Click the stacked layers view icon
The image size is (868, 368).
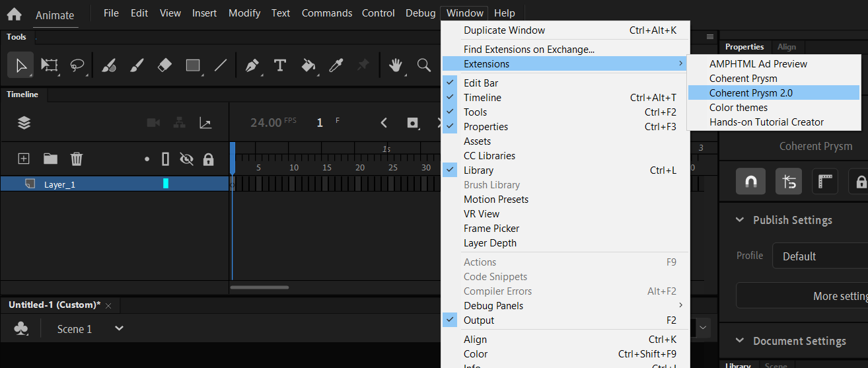click(x=24, y=123)
